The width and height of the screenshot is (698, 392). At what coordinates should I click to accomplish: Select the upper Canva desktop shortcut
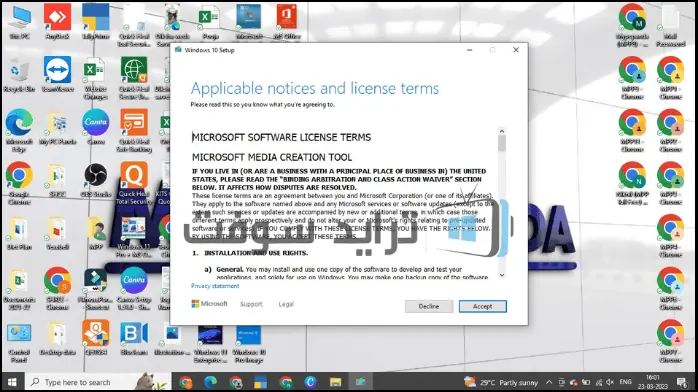click(x=95, y=127)
